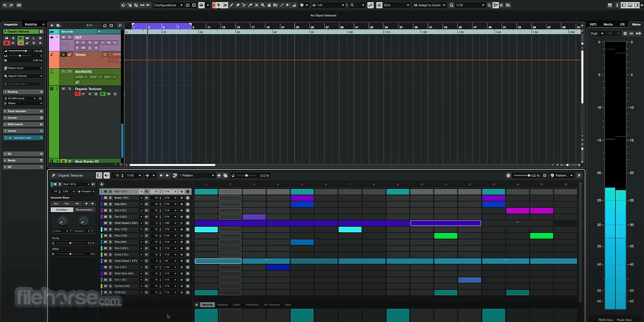Click the Redo icon in top bar

tap(11, 5)
